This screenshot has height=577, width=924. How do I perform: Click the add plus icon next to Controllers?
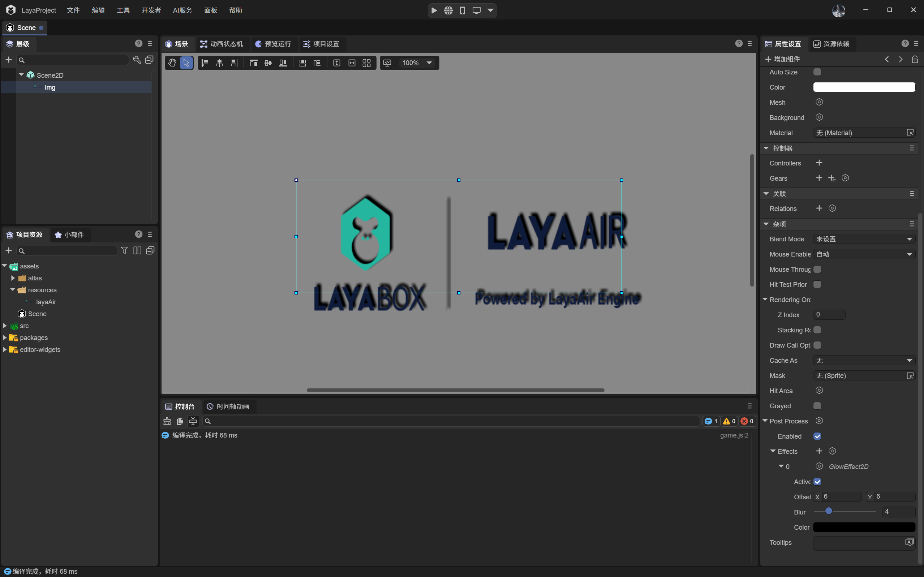point(818,163)
